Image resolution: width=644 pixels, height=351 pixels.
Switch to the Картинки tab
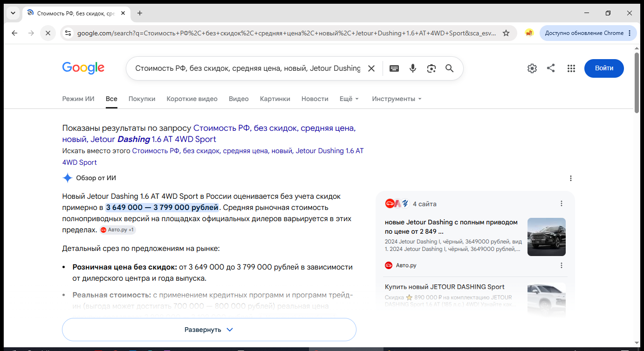275,99
